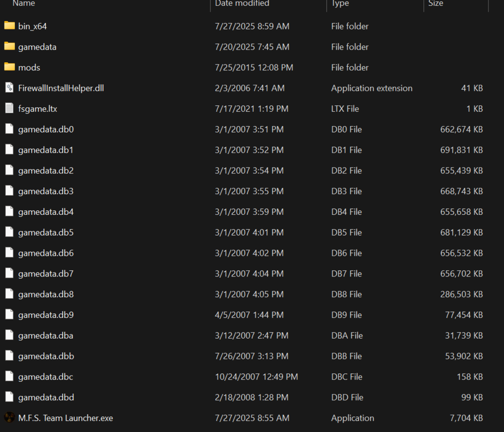Click the gamedata.dbd file icon
This screenshot has width=504, height=432.
pyautogui.click(x=9, y=397)
